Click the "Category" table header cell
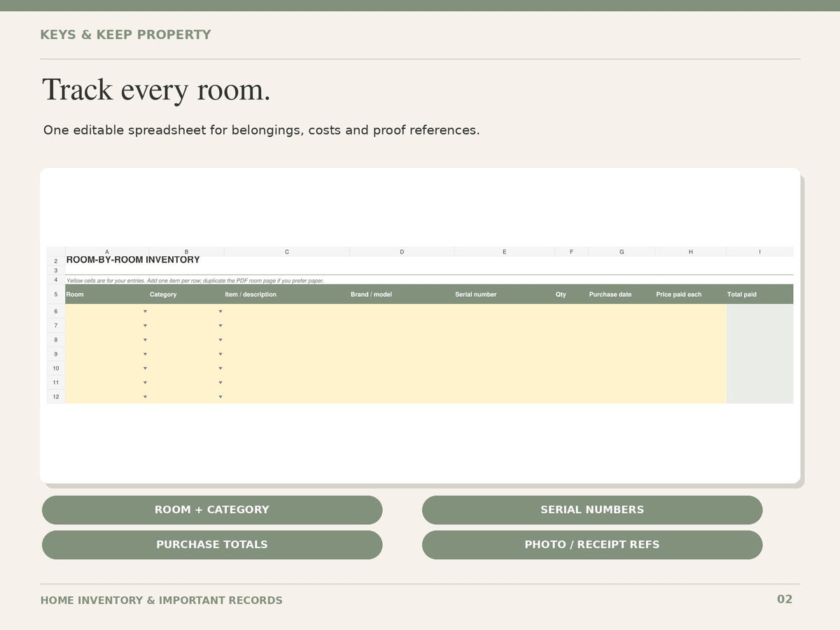The image size is (840, 630). pyautogui.click(x=186, y=294)
